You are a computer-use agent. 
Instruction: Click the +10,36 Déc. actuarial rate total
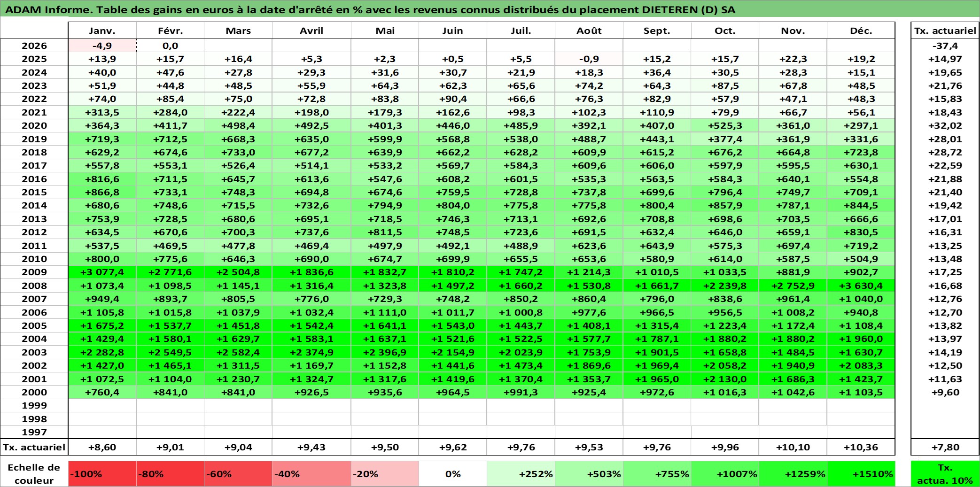(x=861, y=447)
